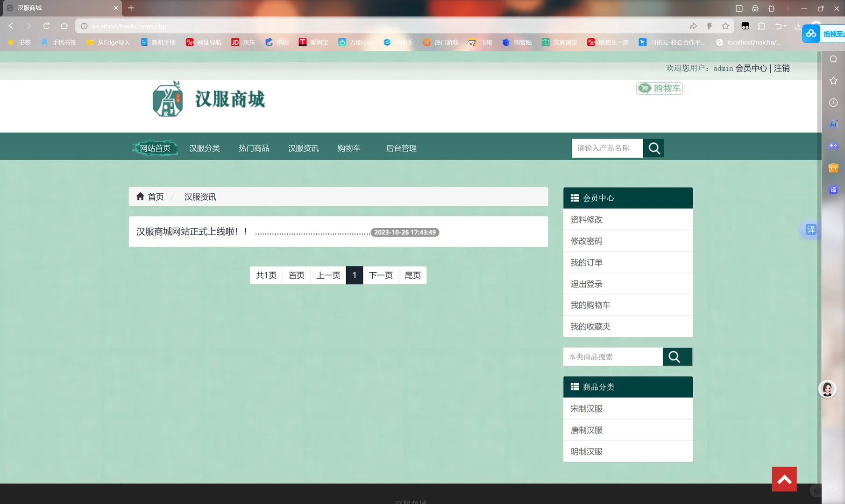
Task: Open the sidebar favorites star icon
Action: tap(833, 81)
